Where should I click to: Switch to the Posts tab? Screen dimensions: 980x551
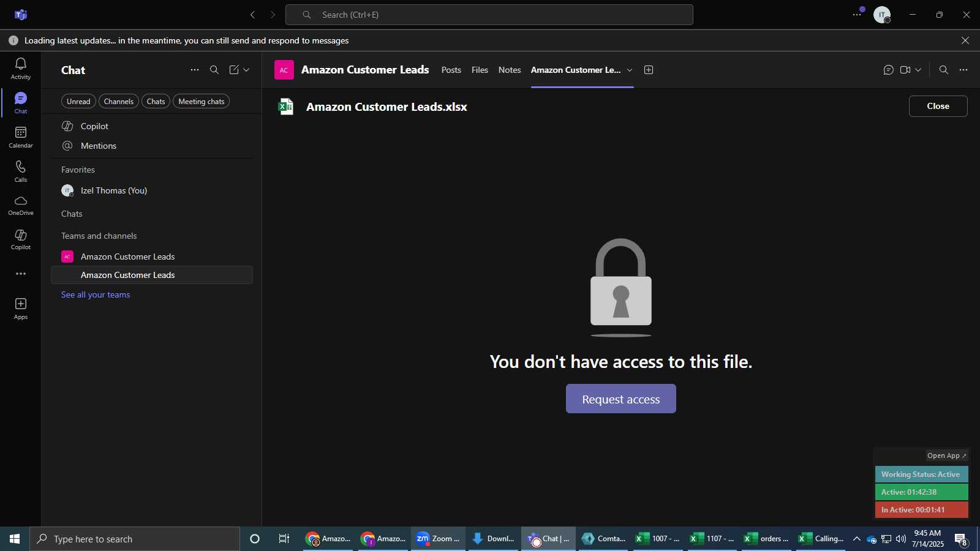tap(451, 70)
